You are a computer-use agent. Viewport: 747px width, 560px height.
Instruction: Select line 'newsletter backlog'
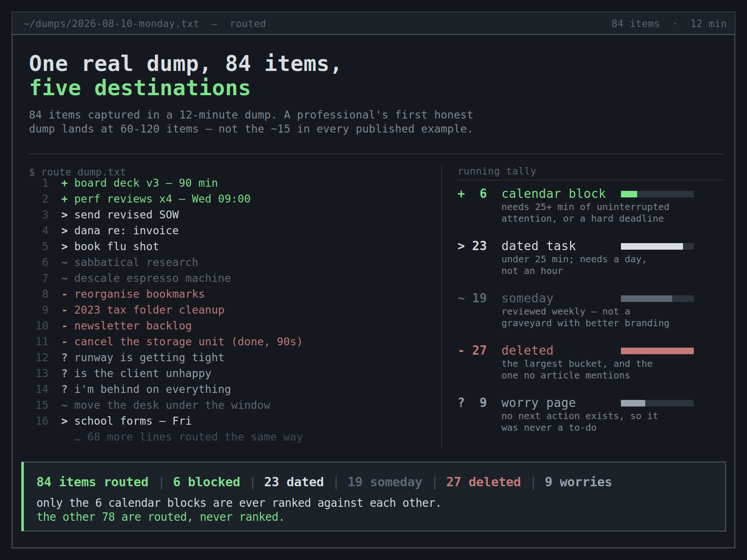coord(133,326)
